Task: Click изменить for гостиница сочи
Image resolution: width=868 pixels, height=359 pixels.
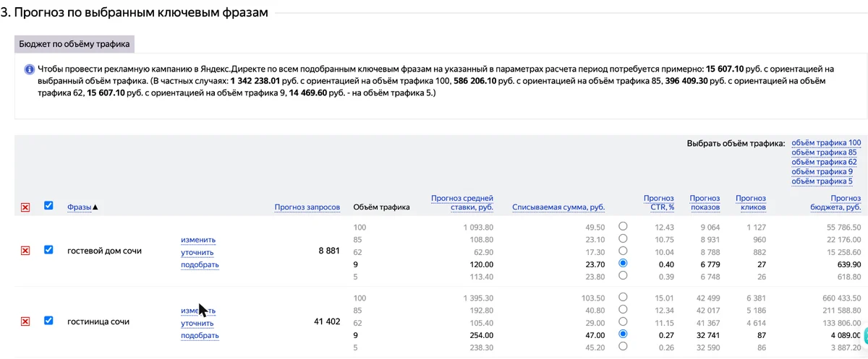Action: click(198, 311)
